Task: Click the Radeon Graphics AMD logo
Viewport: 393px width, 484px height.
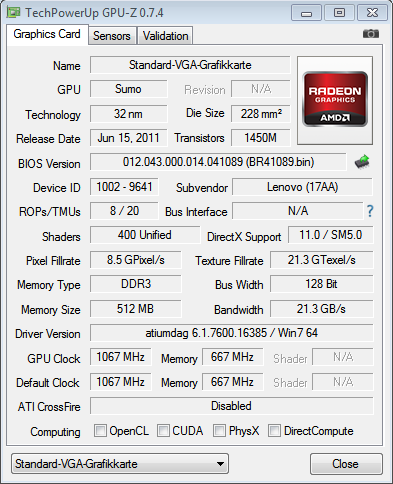Action: 335,100
